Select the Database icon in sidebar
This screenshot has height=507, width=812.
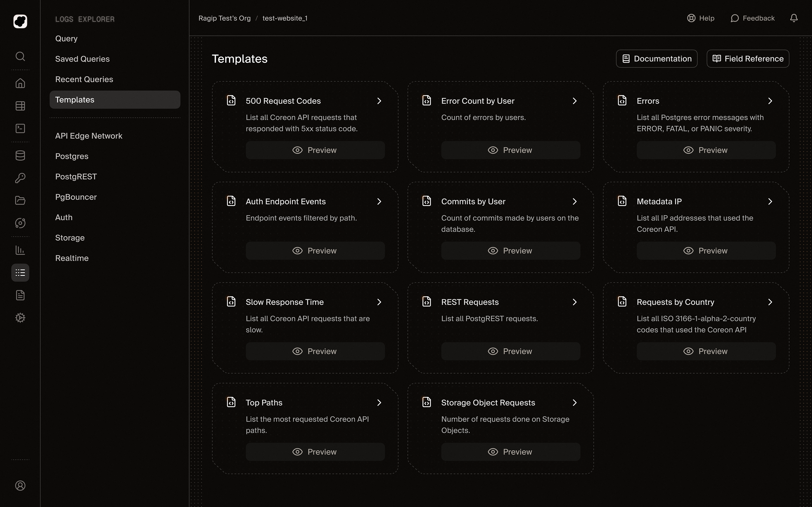[x=20, y=155]
